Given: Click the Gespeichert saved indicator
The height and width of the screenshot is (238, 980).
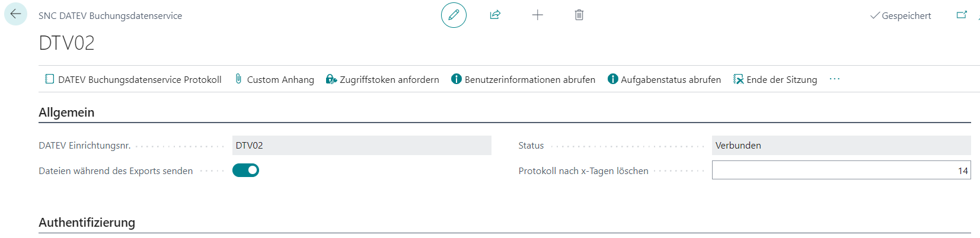Looking at the screenshot, I should (901, 16).
